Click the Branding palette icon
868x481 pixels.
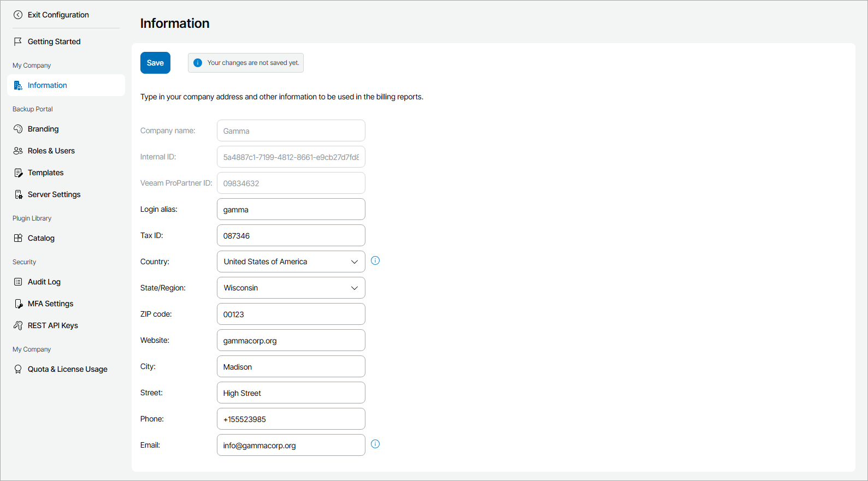(18, 129)
